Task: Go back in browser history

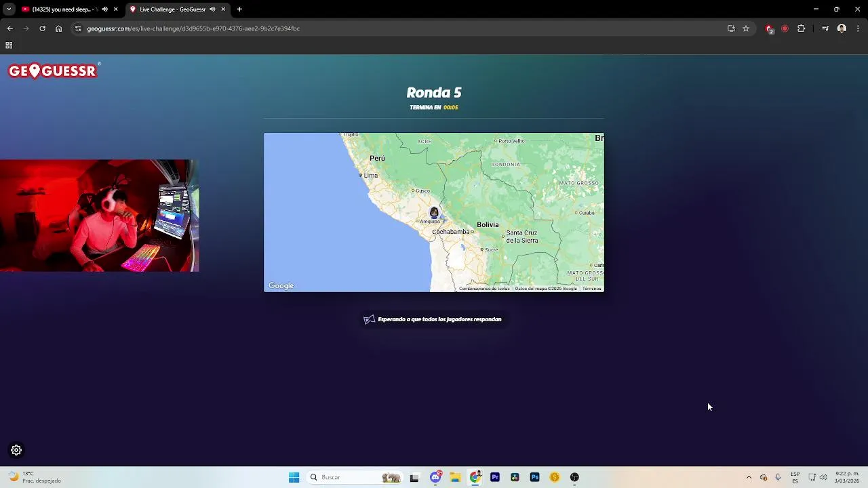Action: [9, 28]
